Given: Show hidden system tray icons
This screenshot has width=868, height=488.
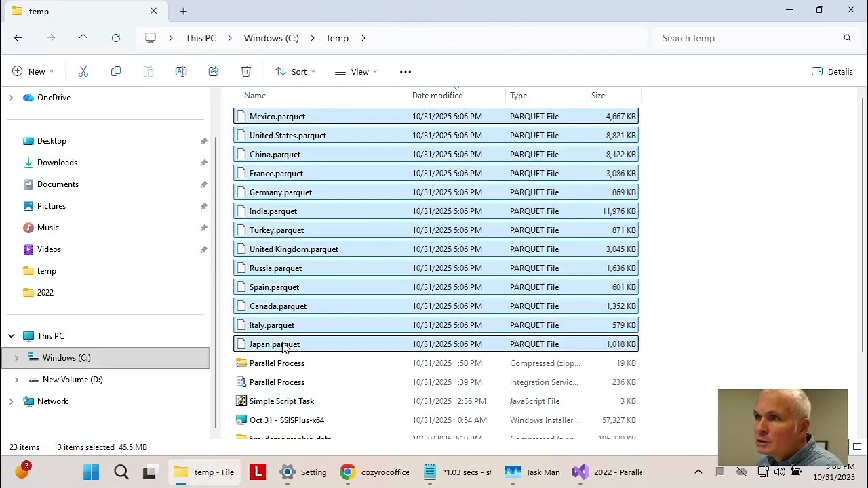Looking at the screenshot, I should (x=698, y=472).
